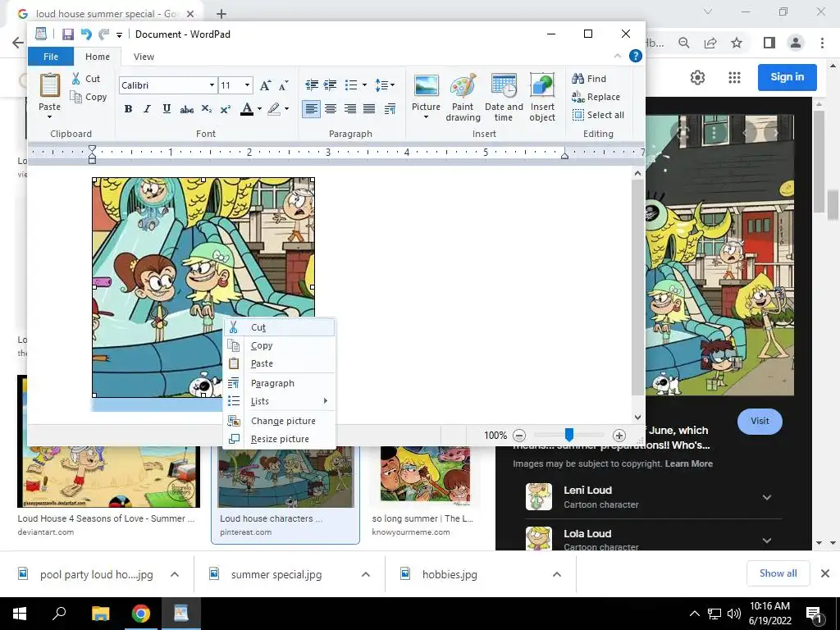Choose Change picture from the context menu
The image size is (840, 630).
point(279,421)
